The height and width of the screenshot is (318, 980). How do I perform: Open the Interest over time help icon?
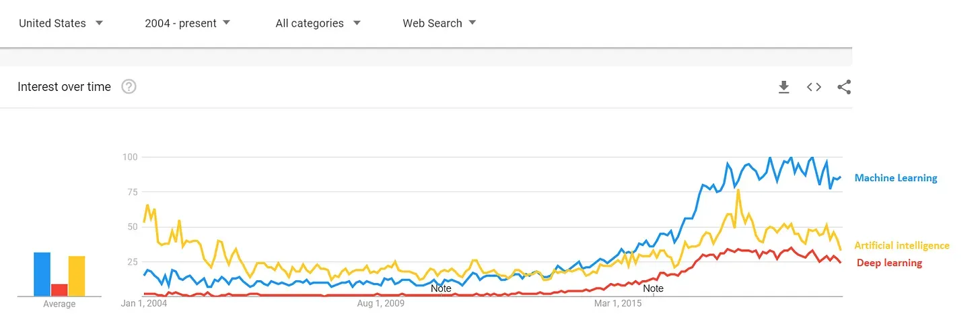pyautogui.click(x=129, y=87)
